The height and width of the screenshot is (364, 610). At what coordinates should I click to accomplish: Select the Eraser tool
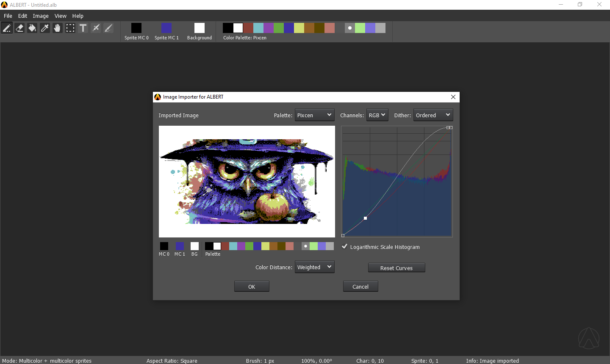point(19,28)
